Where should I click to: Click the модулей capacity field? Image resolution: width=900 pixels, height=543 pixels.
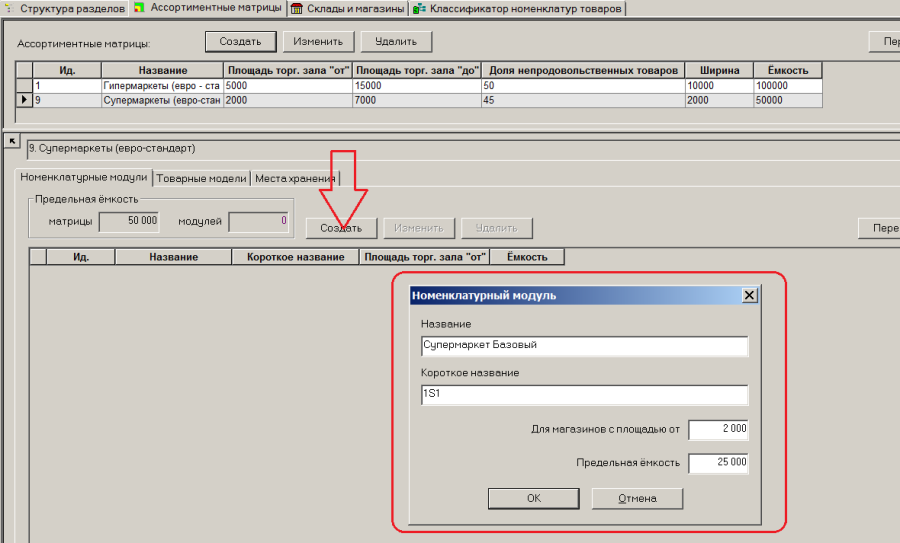(x=258, y=222)
